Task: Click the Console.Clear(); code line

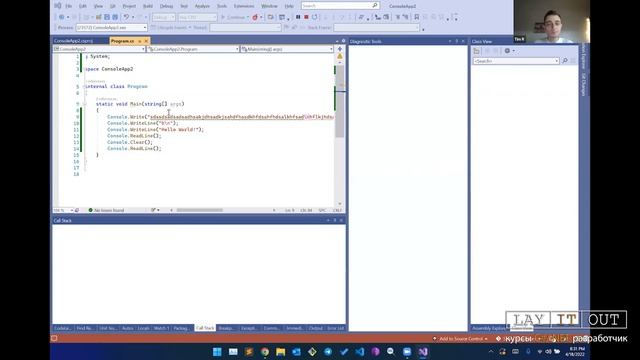Action: [130, 142]
